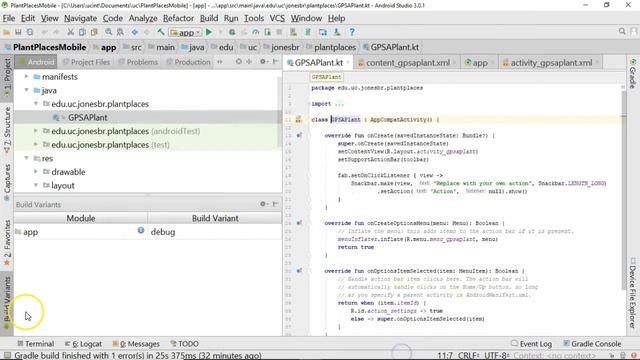
Task: Collapse the layout folder
Action: pos(36,185)
